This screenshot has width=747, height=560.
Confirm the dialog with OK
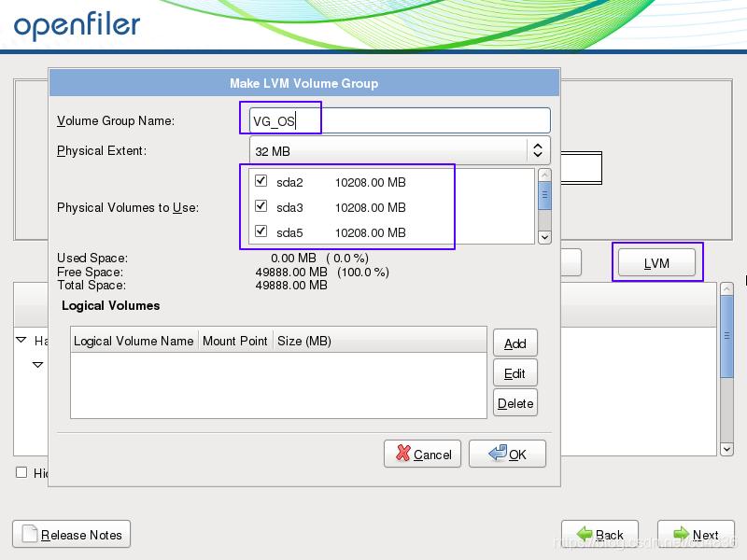pos(507,454)
